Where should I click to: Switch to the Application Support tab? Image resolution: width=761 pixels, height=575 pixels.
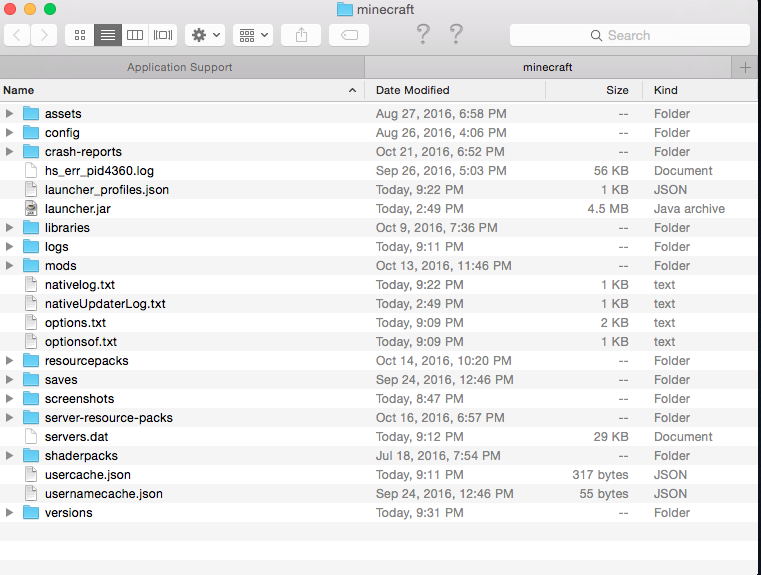tap(182, 67)
